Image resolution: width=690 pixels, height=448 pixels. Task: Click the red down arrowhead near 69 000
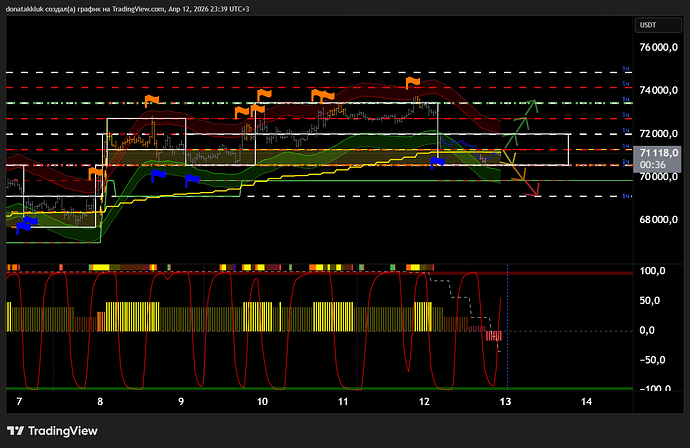533,190
